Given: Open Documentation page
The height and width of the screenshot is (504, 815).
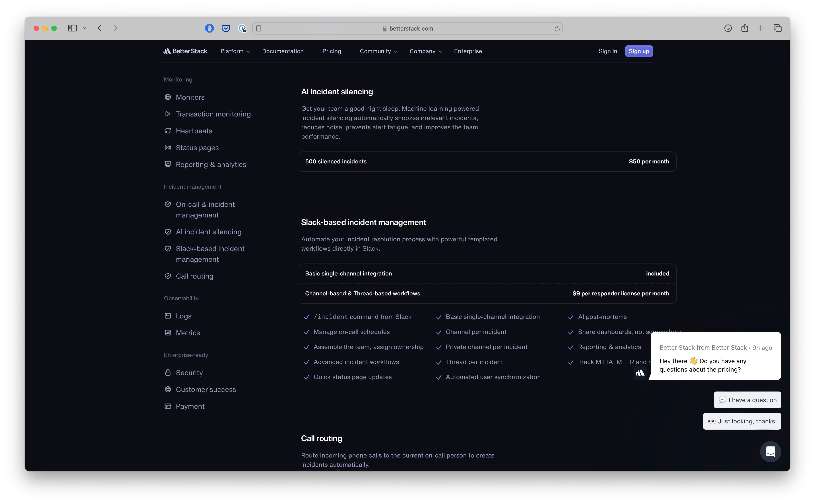Looking at the screenshot, I should pos(283,51).
